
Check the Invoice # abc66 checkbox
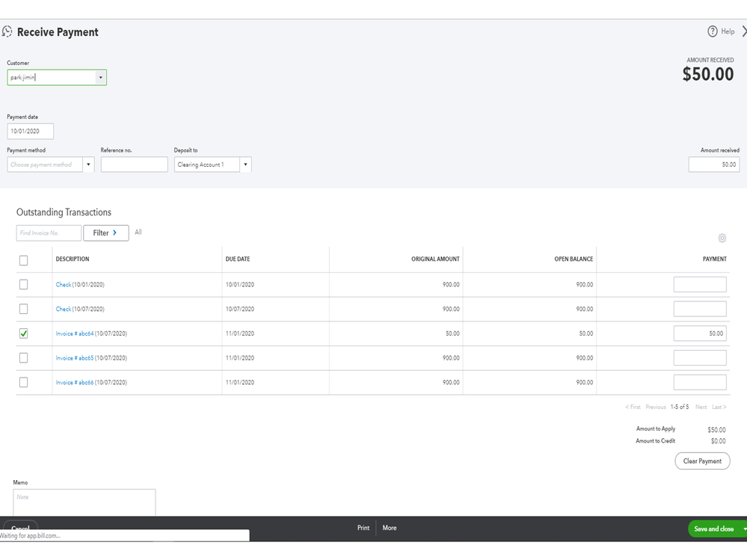coord(23,382)
